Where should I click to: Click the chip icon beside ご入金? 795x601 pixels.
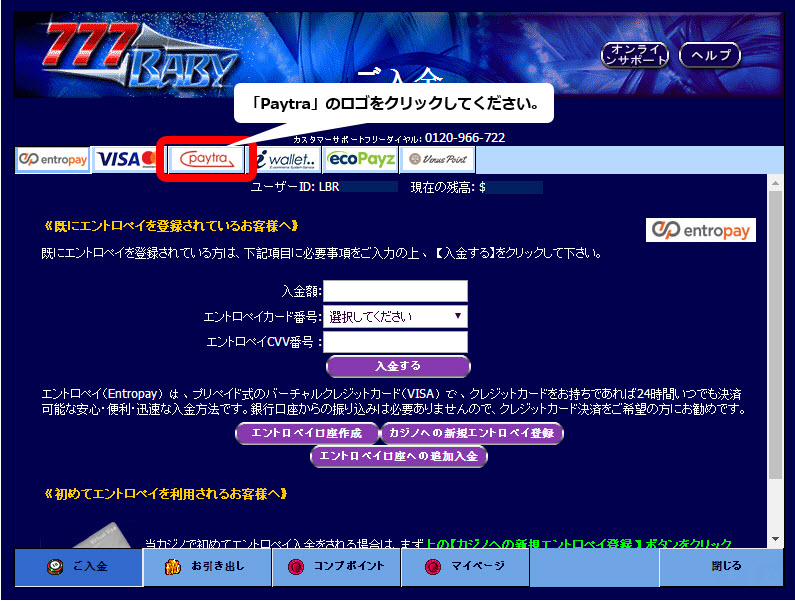(x=55, y=567)
